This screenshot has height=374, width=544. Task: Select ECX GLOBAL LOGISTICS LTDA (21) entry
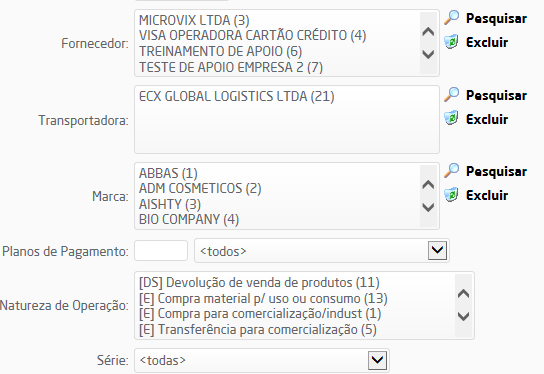tap(237, 96)
